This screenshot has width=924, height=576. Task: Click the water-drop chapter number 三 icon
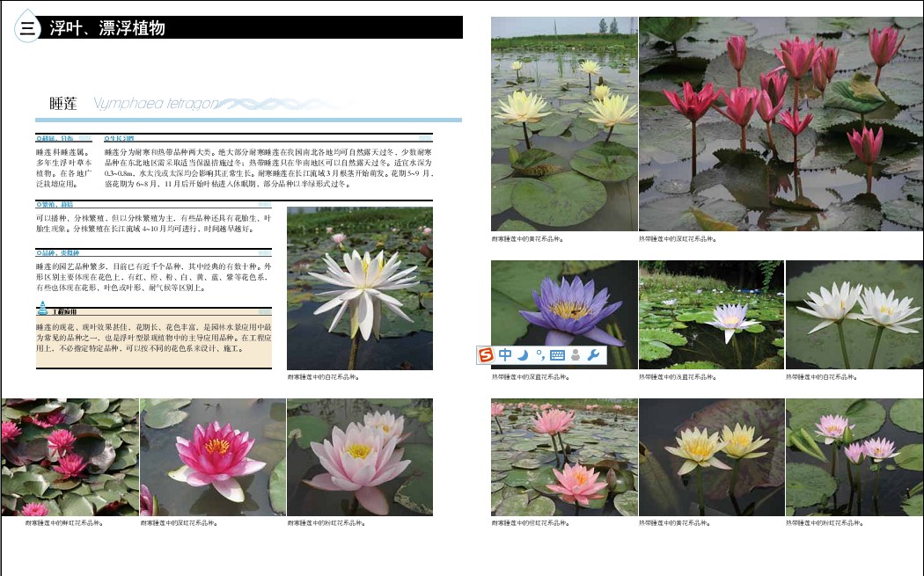(x=27, y=28)
